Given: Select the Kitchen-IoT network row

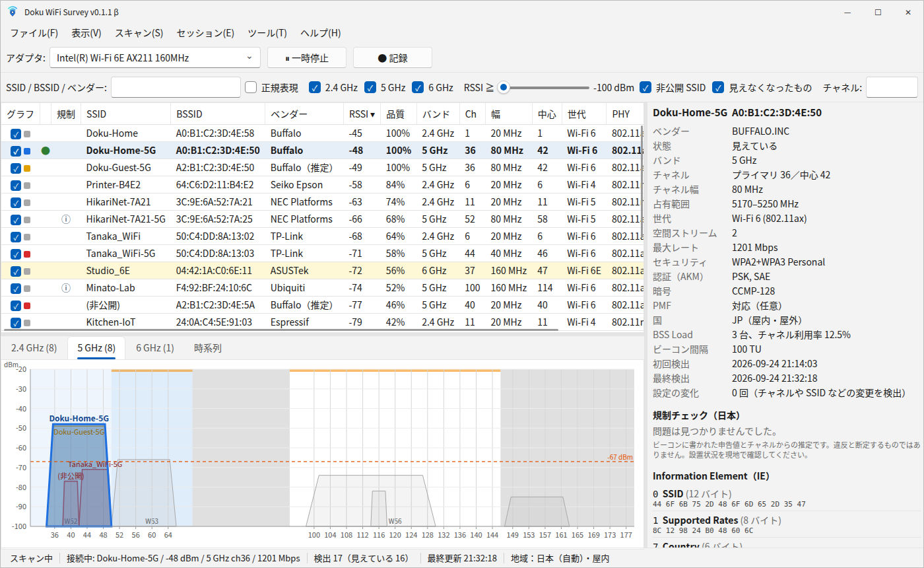Looking at the screenshot, I should [x=323, y=322].
